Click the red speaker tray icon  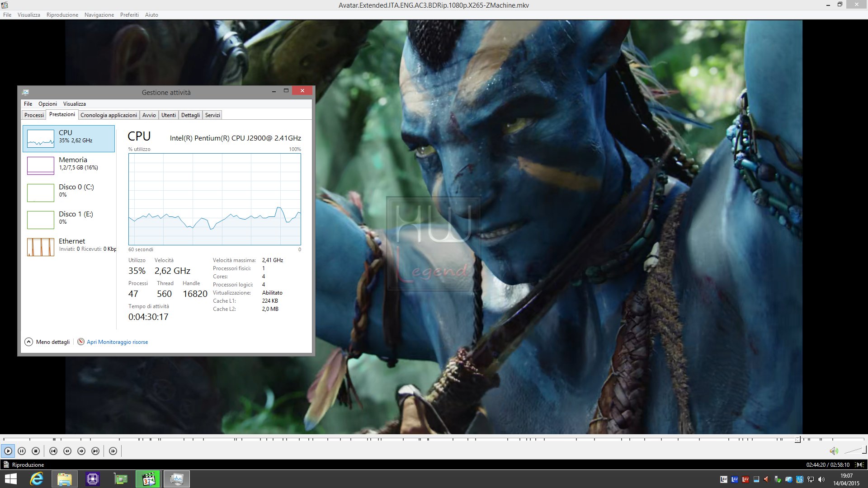coord(767,479)
